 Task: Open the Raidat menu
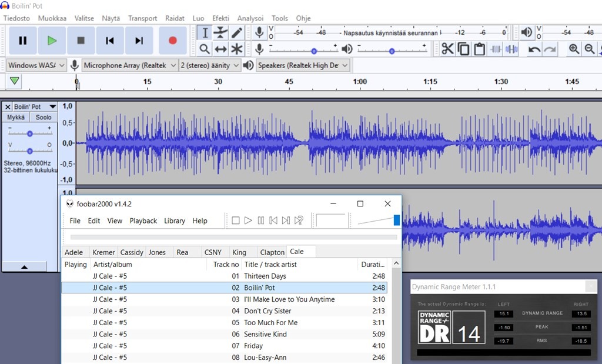point(175,18)
